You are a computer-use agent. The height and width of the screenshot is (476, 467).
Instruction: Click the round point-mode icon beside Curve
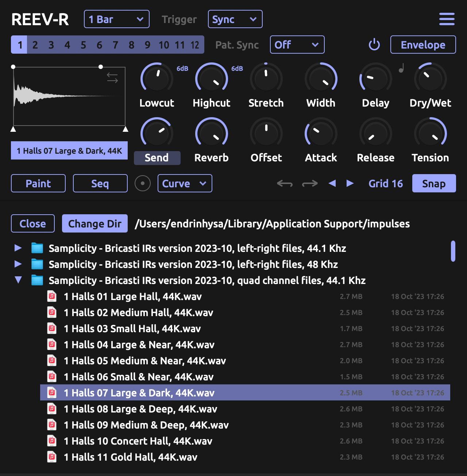(x=143, y=183)
